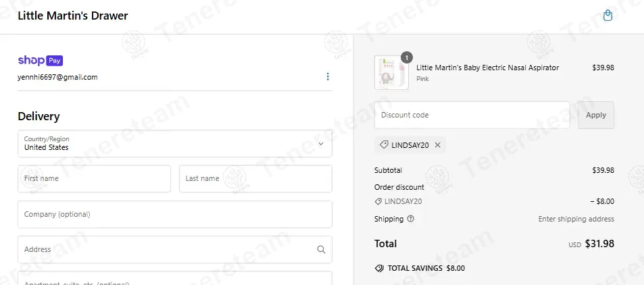Viewport: 644px width, 285px height.
Task: Click into the Address field
Action: coord(175,250)
